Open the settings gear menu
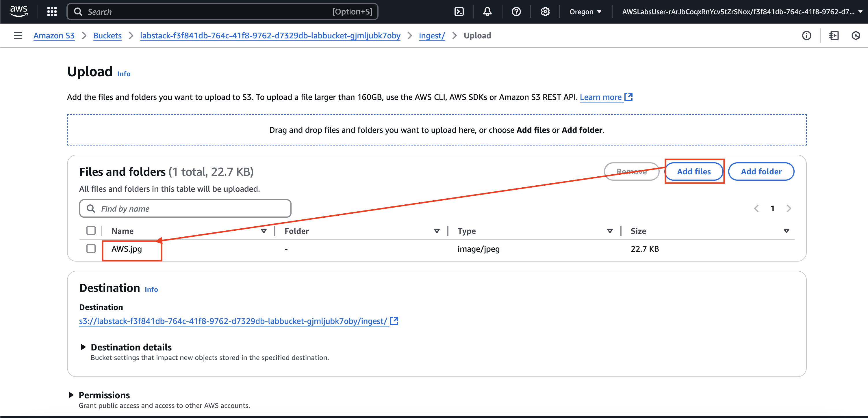Image resolution: width=868 pixels, height=418 pixels. (x=545, y=12)
